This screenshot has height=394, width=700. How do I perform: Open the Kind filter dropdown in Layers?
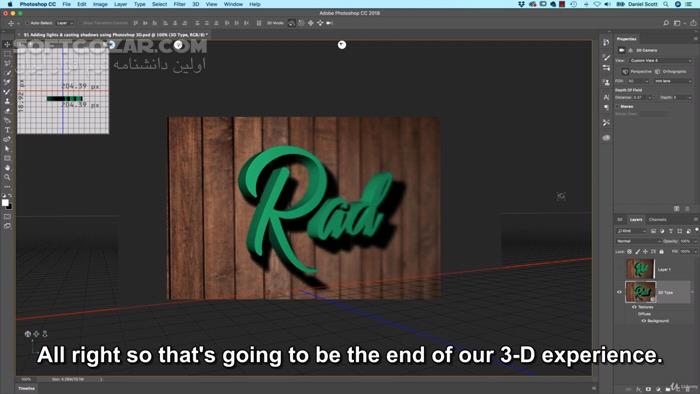[x=631, y=231]
